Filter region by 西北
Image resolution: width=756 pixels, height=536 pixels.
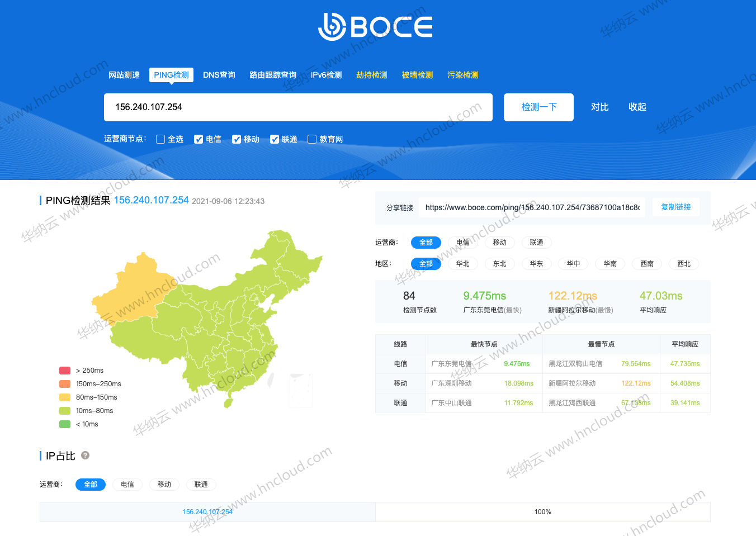click(684, 264)
